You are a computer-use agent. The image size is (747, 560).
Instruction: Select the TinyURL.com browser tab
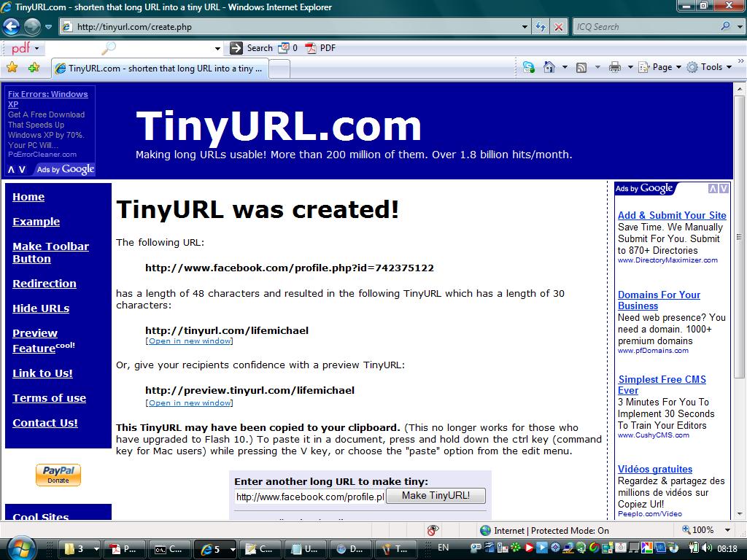pos(160,69)
